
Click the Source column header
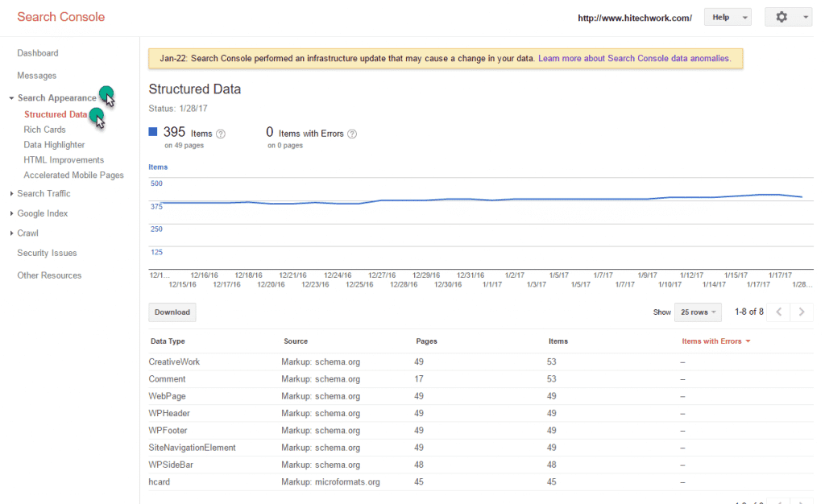(x=295, y=341)
